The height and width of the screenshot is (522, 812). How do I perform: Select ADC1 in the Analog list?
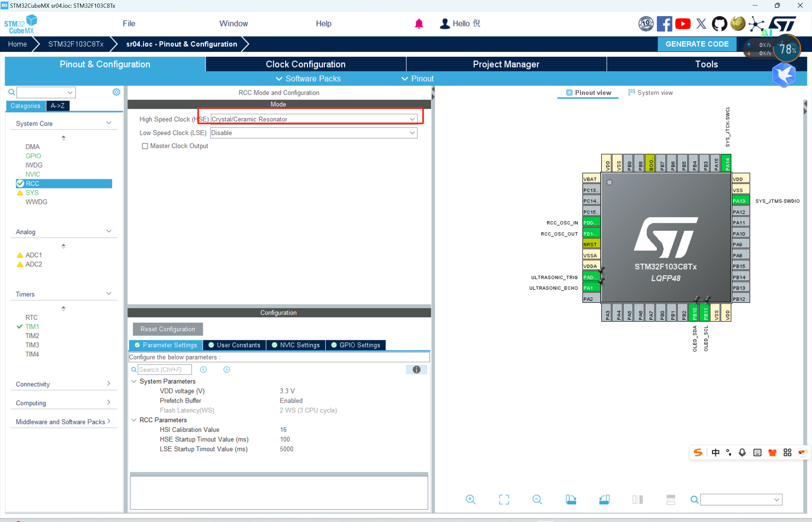34,255
